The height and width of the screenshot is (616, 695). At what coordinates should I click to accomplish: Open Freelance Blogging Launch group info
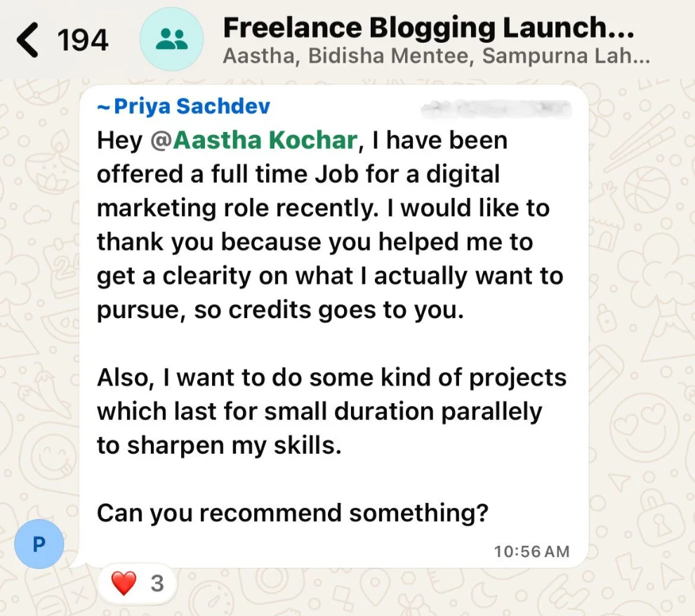pos(428,28)
